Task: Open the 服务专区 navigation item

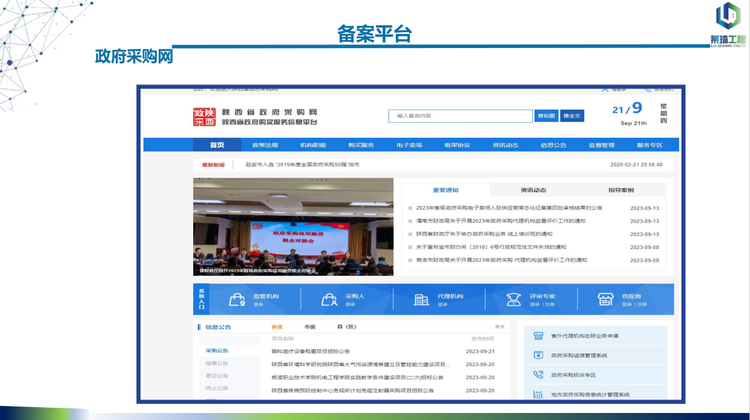Action: (650, 145)
